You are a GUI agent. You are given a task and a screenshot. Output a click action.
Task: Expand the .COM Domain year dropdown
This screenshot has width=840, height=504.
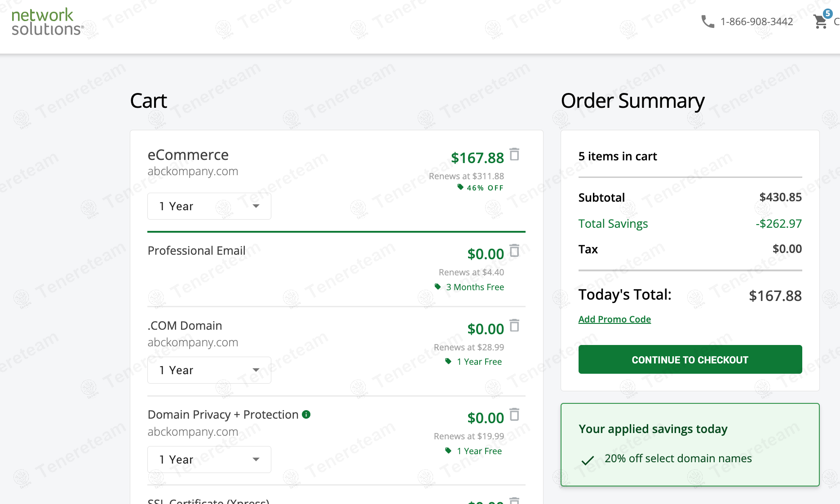209,370
